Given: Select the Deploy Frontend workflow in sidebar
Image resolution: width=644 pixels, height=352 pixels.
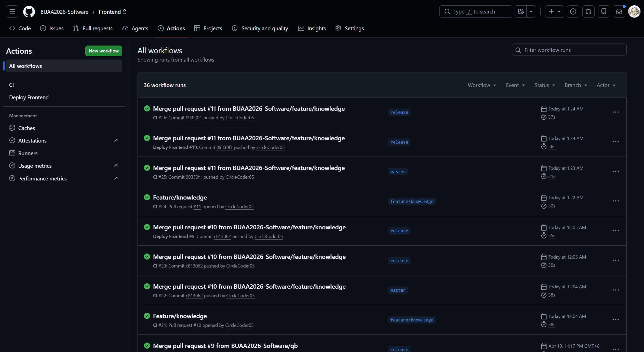Looking at the screenshot, I should click(x=64, y=97).
